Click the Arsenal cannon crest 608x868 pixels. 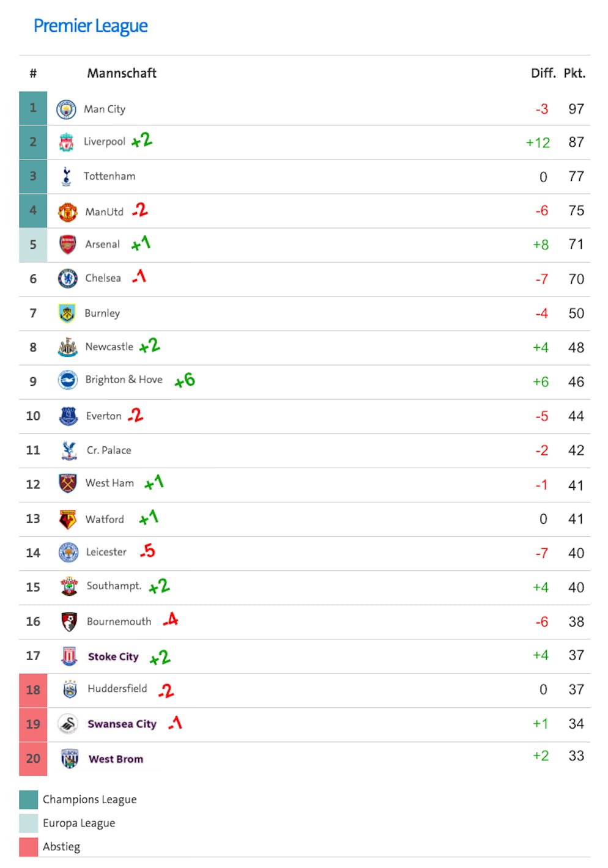(67, 245)
